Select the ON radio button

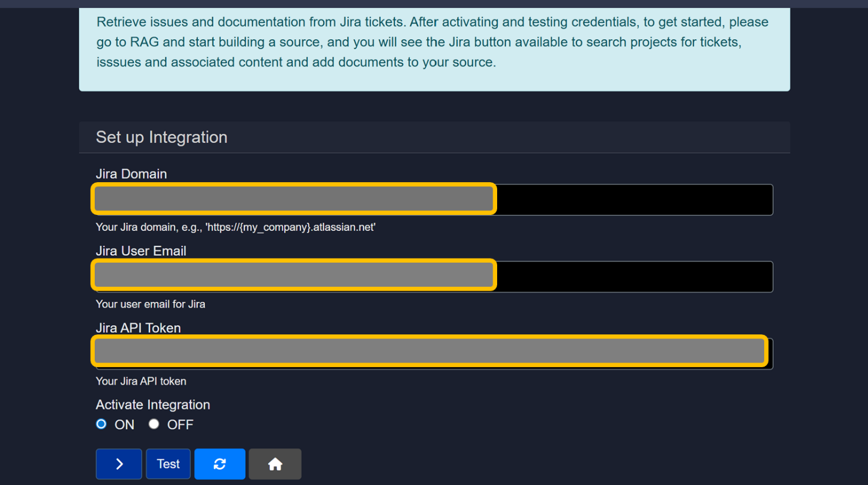[x=102, y=424]
